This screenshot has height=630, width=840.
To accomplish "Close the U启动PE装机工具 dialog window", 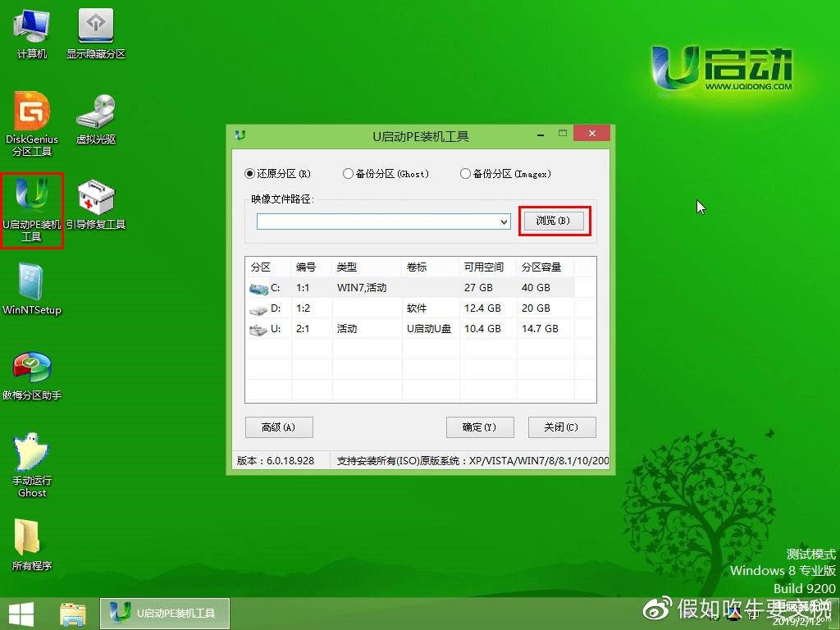I will point(591,134).
